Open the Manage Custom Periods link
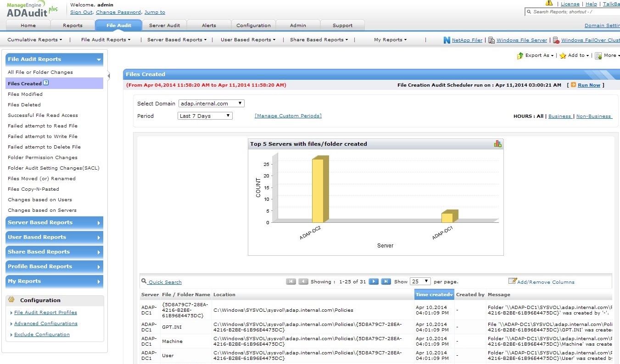 (x=288, y=116)
